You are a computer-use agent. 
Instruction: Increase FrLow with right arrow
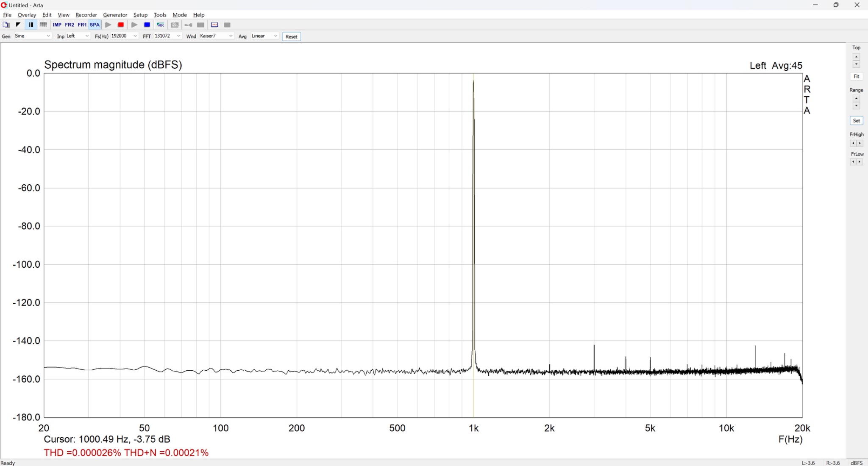860,162
